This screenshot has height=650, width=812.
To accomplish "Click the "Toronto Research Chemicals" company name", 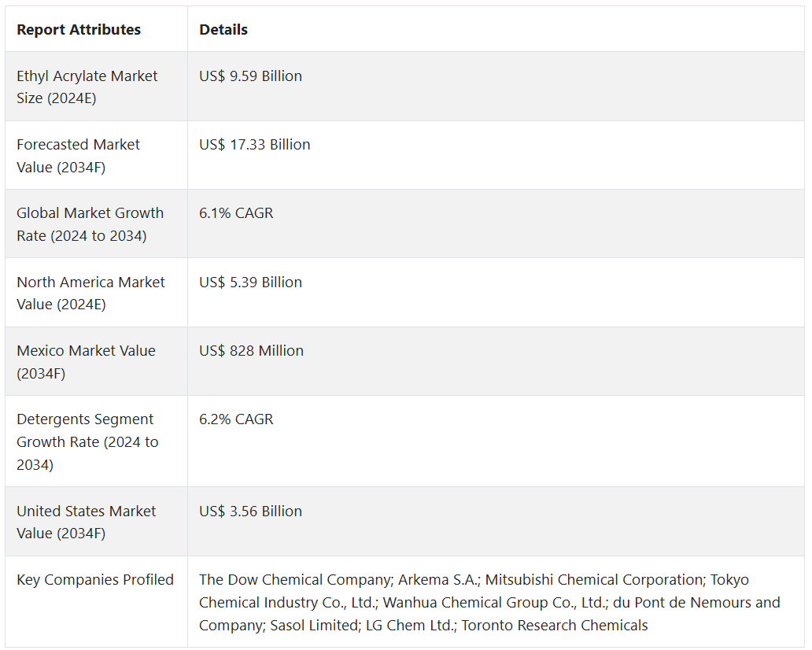I will click(x=555, y=626).
